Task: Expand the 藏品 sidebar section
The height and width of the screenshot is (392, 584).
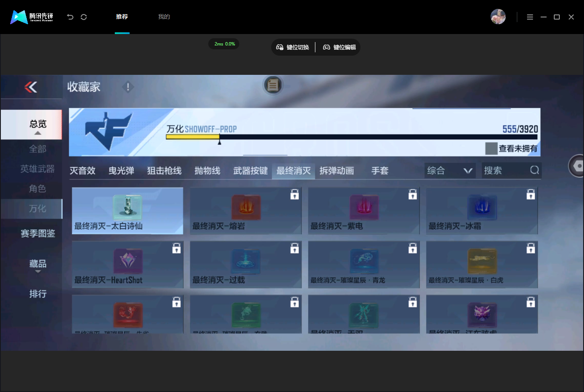Action: pos(38,271)
